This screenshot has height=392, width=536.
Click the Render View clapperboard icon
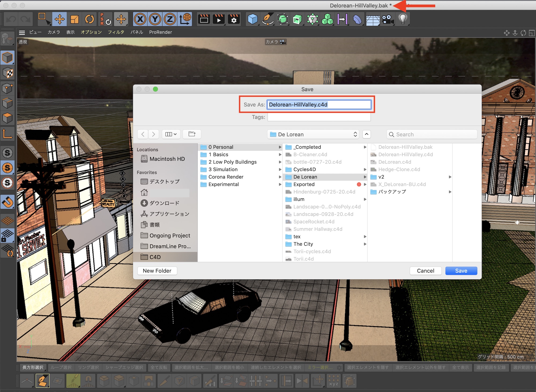click(x=204, y=19)
